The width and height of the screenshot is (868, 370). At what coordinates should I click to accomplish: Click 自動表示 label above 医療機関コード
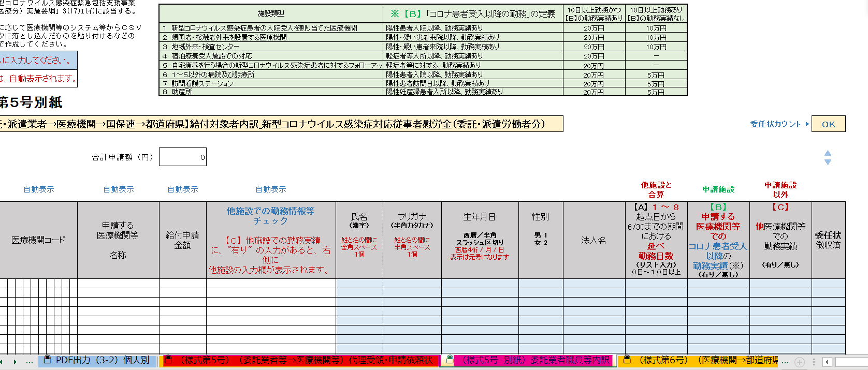pyautogui.click(x=39, y=189)
